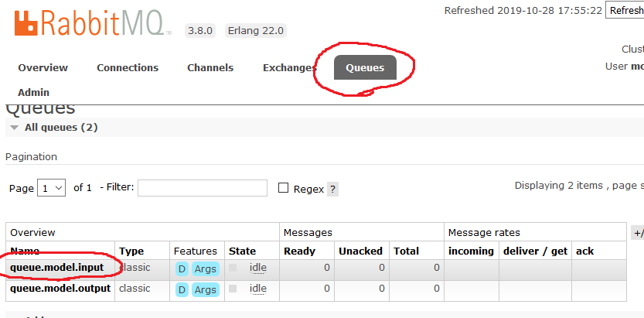This screenshot has height=318, width=644.
Task: Click the 3.8.0 version badge
Action: (x=200, y=31)
